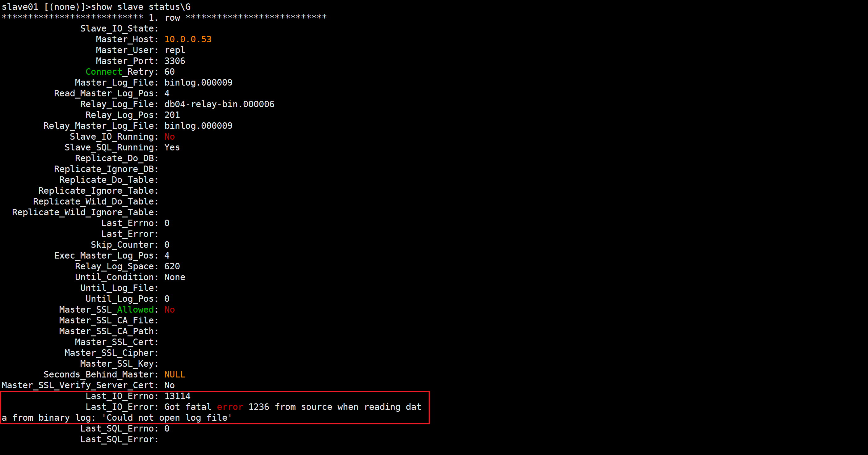Click the Master_User value repl
This screenshot has height=455, width=868.
(x=175, y=50)
